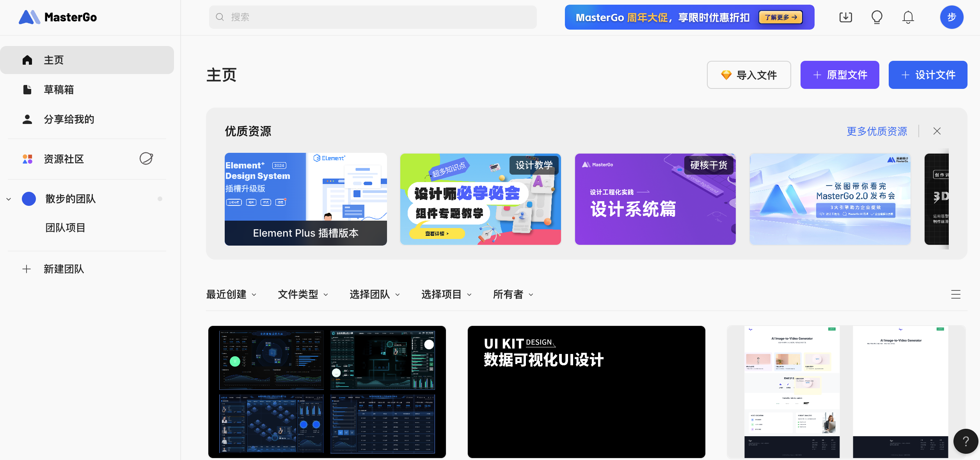The height and width of the screenshot is (460, 980).
Task: Open notifications bell icon
Action: (x=908, y=17)
